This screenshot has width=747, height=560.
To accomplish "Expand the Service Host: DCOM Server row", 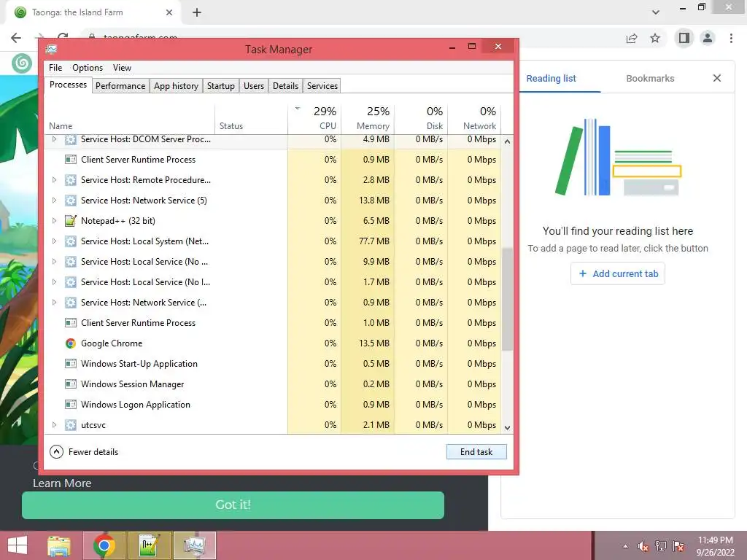I will pyautogui.click(x=54, y=139).
